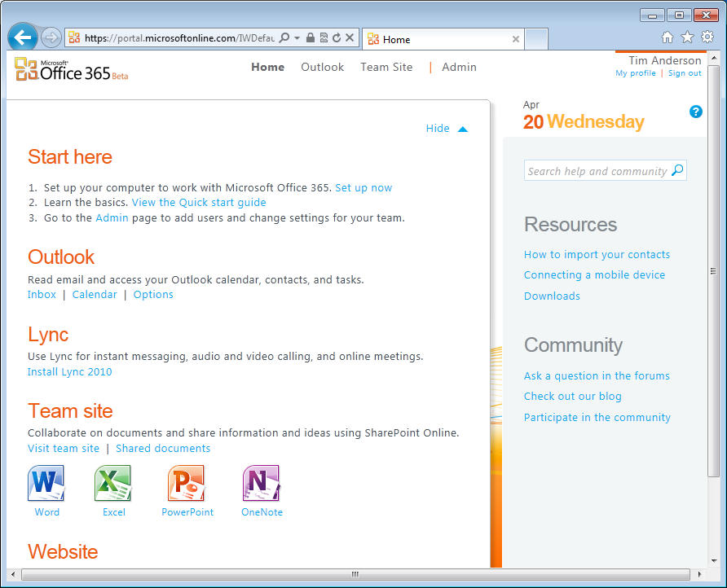Click the search magnifier in help box
Image resolution: width=727 pixels, height=588 pixels.
tap(677, 170)
